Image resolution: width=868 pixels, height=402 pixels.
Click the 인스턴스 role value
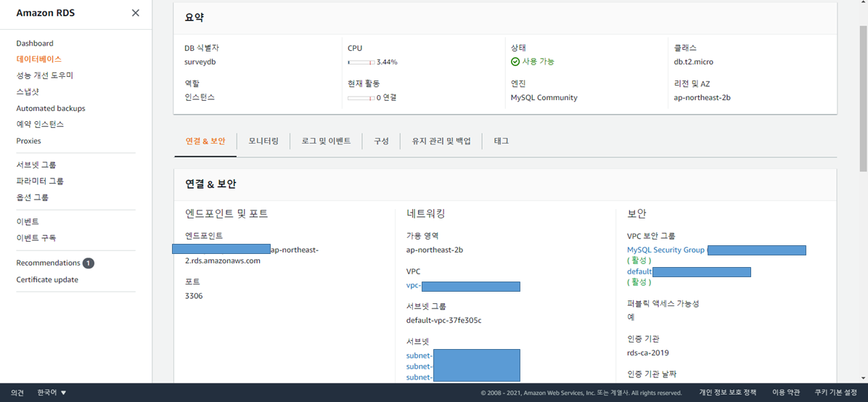pos(200,97)
